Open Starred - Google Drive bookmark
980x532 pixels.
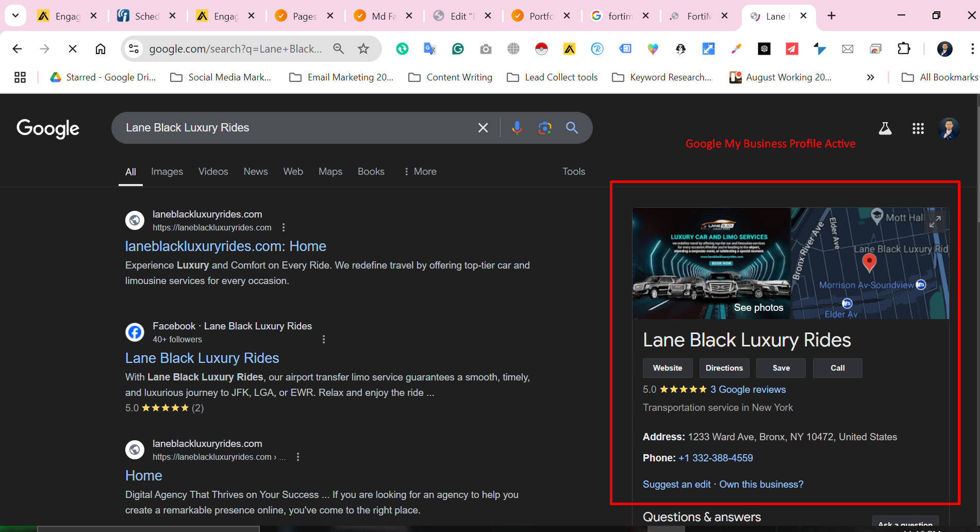coord(103,77)
